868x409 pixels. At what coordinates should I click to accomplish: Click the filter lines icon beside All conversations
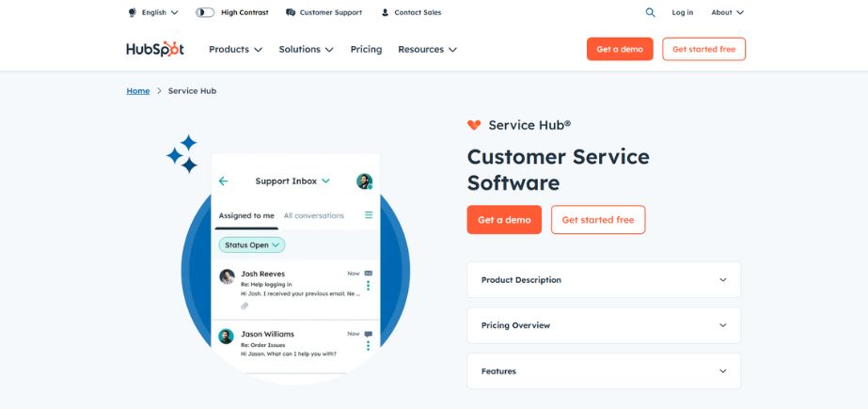coord(369,214)
